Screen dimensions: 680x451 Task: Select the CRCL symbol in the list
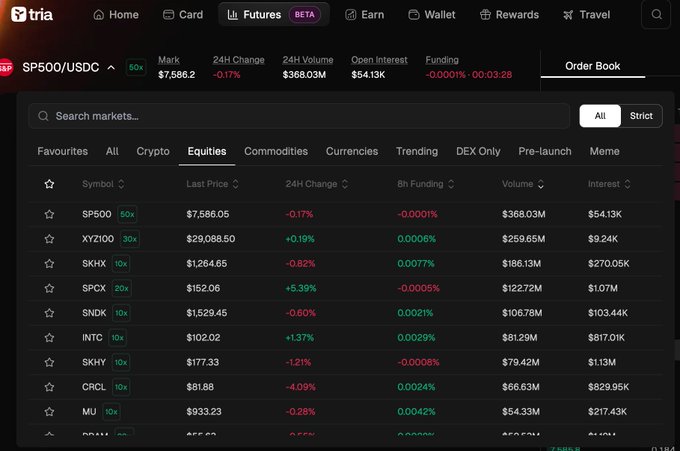(x=94, y=387)
